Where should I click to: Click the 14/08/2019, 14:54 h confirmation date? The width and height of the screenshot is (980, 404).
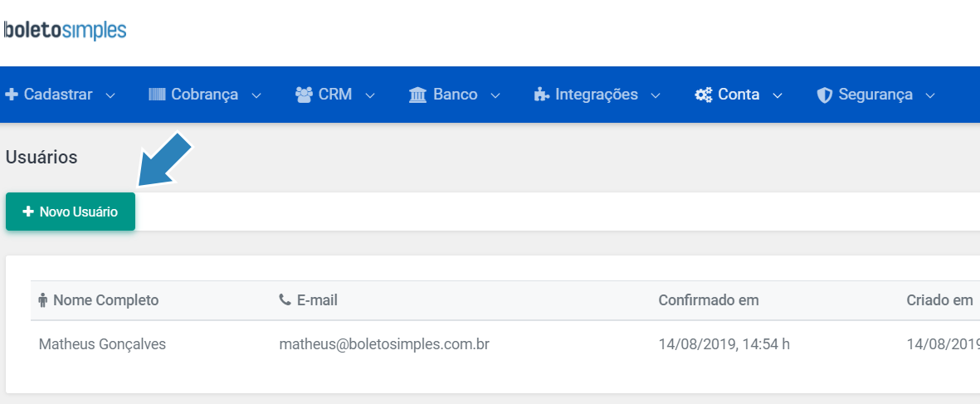pyautogui.click(x=724, y=344)
